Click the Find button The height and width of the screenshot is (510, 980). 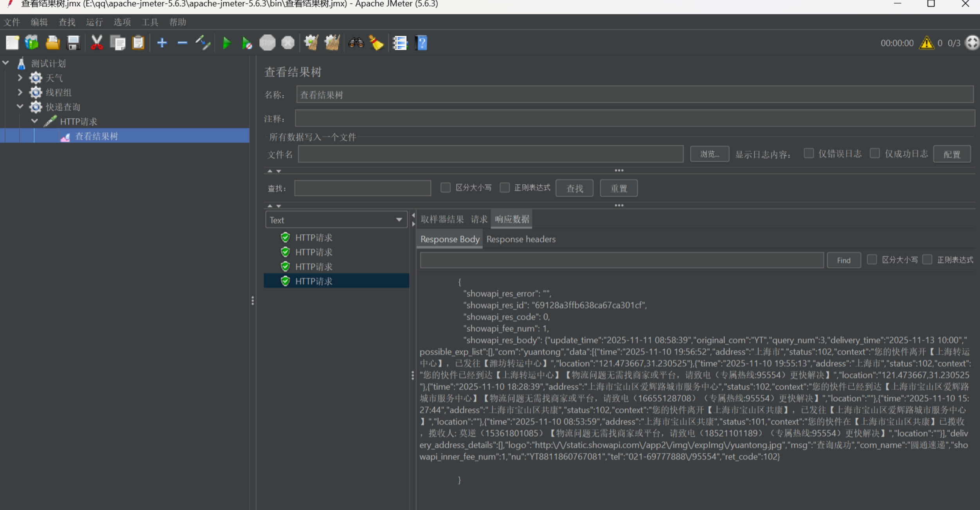(x=843, y=260)
